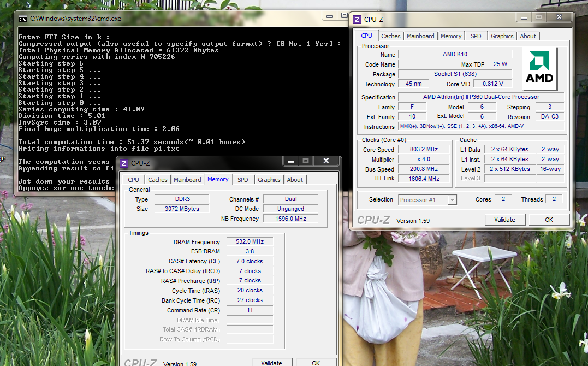Click the AMD logo in CPU-Z
This screenshot has width=588, height=366.
point(539,68)
